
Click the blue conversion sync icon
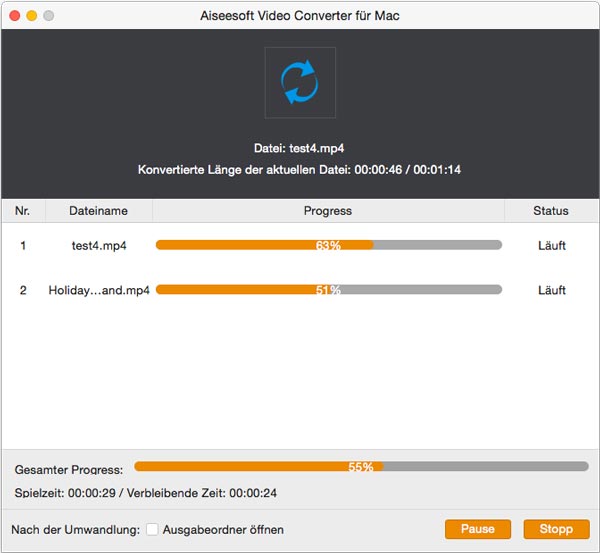coord(300,83)
